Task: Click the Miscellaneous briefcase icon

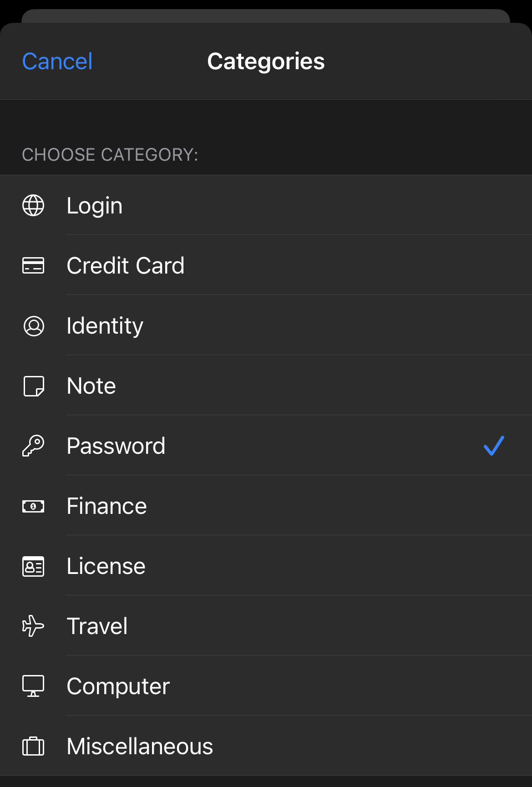Action: click(x=33, y=746)
